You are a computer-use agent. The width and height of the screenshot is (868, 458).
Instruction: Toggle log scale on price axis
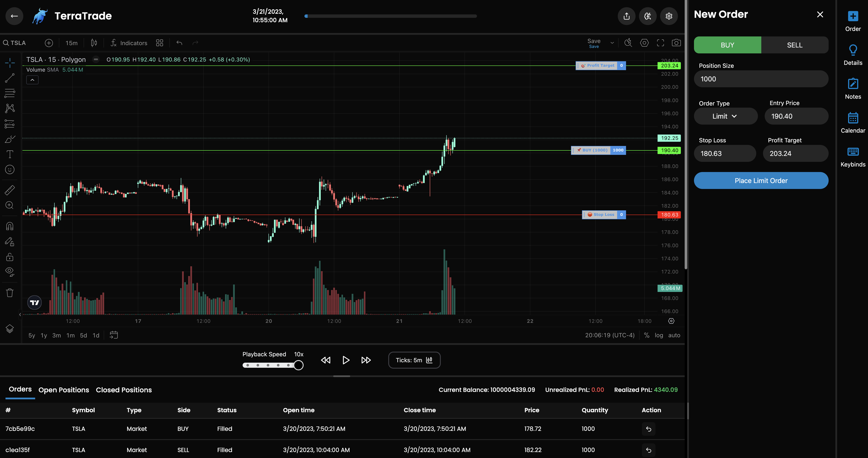tap(658, 335)
